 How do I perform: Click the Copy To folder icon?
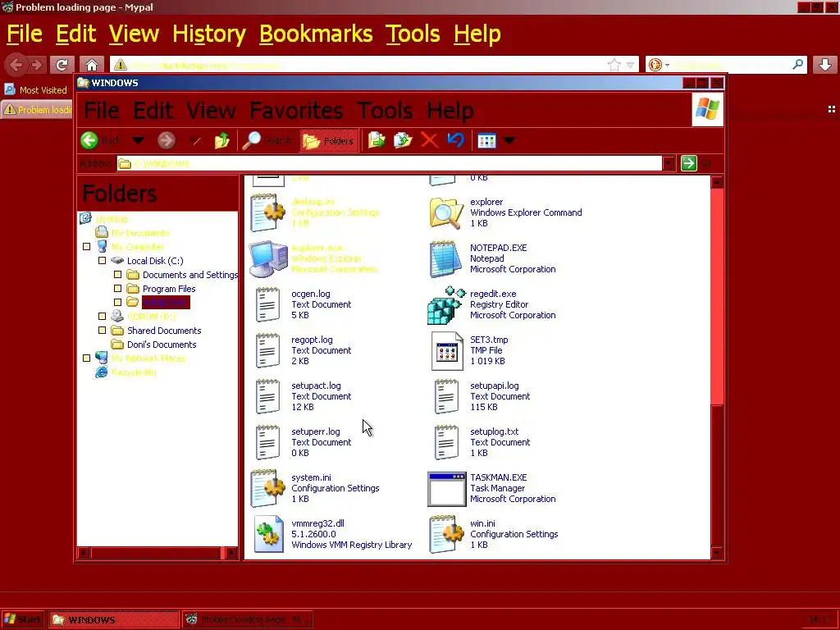coord(403,140)
